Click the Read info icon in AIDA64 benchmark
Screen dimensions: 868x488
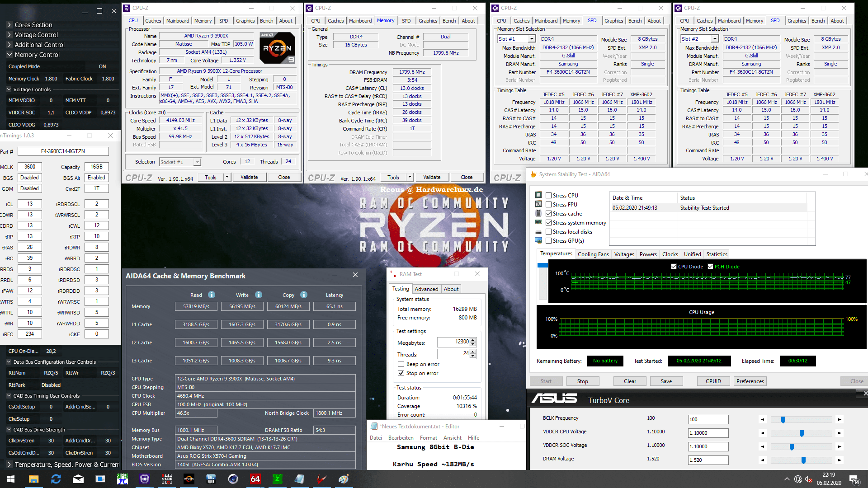211,295
